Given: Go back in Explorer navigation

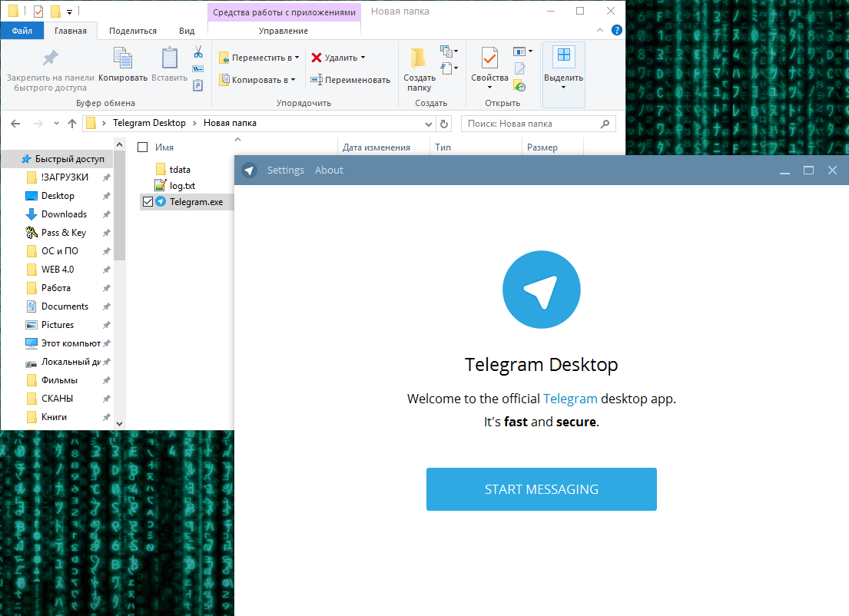Looking at the screenshot, I should (x=15, y=124).
